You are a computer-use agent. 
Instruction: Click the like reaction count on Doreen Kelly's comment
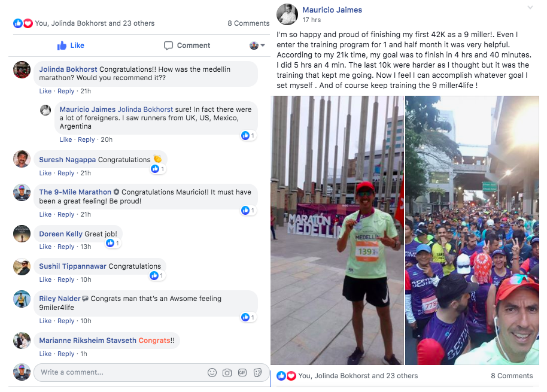point(113,243)
